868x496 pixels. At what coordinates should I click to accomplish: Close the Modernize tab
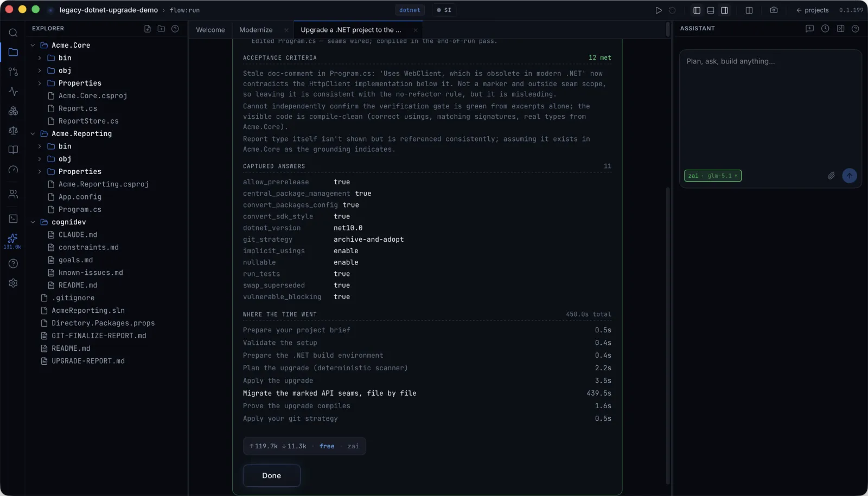click(x=286, y=30)
